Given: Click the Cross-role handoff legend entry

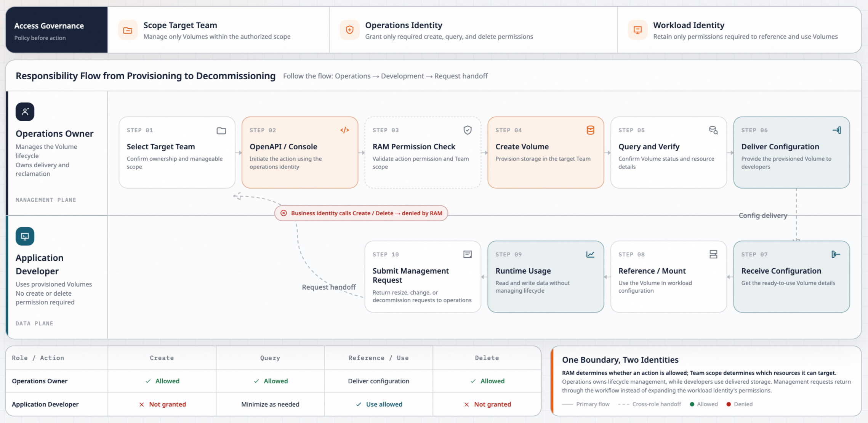Looking at the screenshot, I should [650, 404].
